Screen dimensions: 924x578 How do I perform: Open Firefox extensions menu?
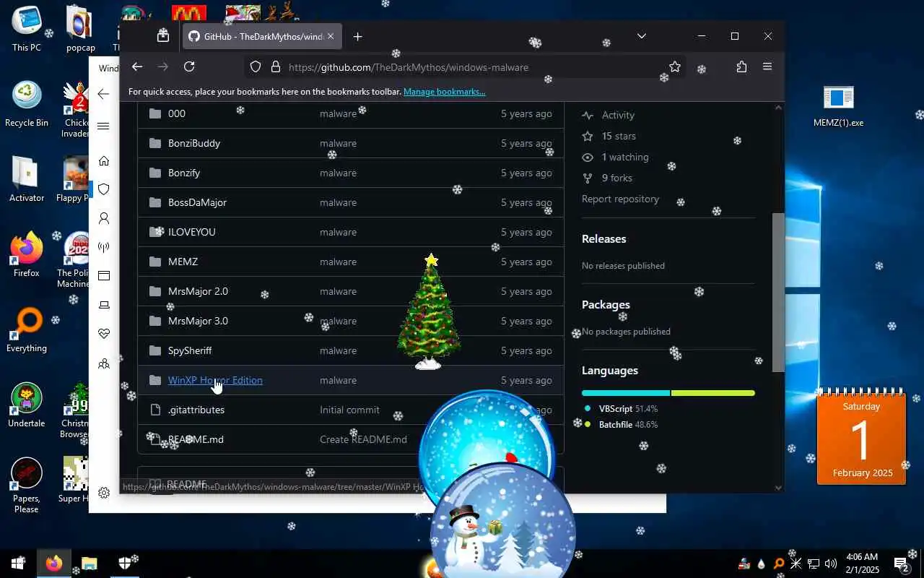point(741,66)
